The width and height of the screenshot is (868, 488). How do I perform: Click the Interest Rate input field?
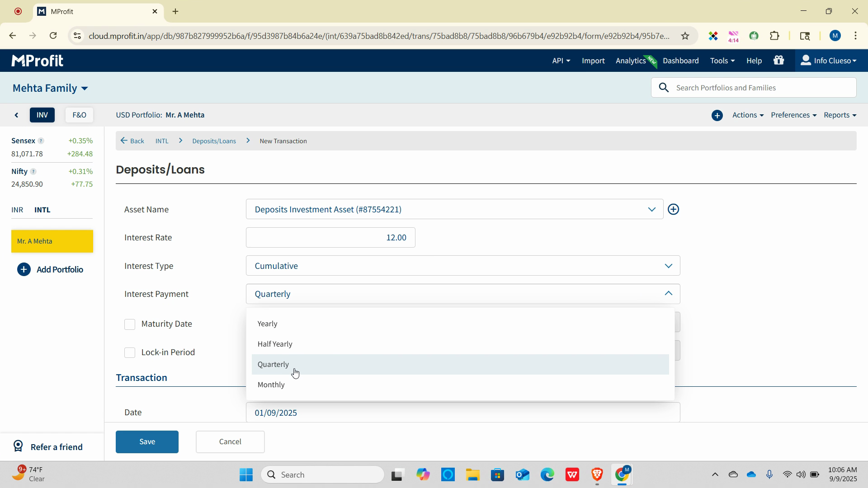(330, 238)
